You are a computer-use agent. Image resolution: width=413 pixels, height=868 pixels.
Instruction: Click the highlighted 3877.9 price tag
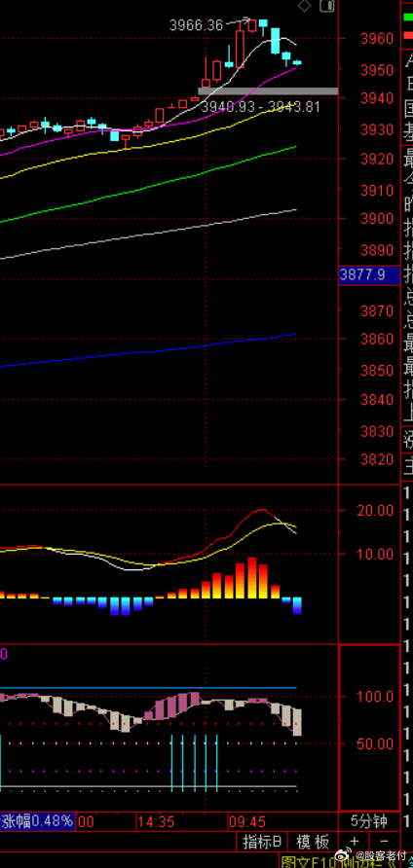[369, 275]
